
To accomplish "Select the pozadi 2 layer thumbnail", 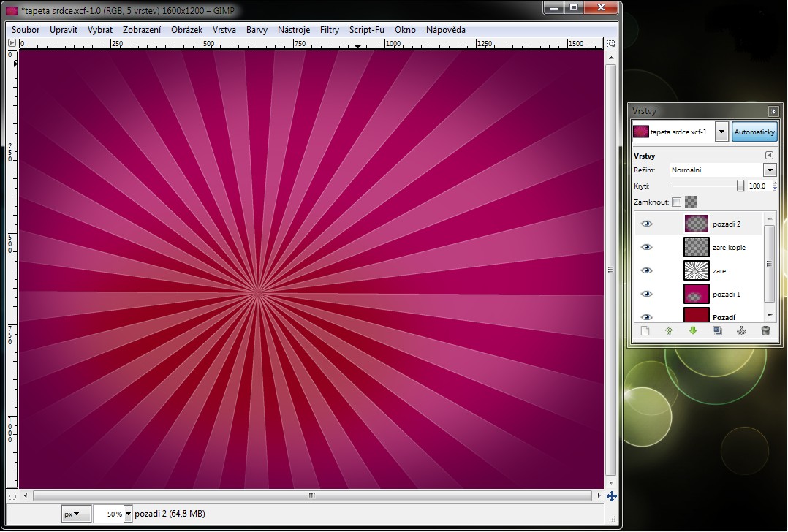I will click(x=697, y=224).
